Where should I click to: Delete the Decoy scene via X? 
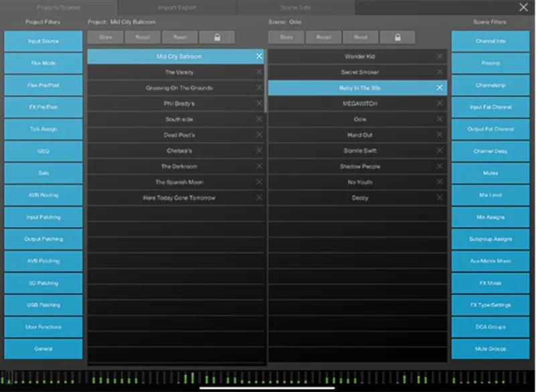(x=440, y=198)
